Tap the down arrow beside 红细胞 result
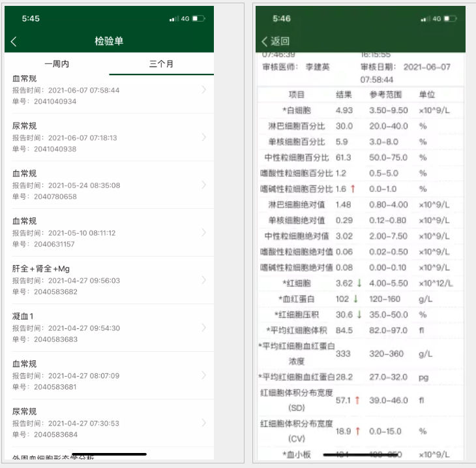Image resolution: width=476 pixels, height=468 pixels. point(359,283)
